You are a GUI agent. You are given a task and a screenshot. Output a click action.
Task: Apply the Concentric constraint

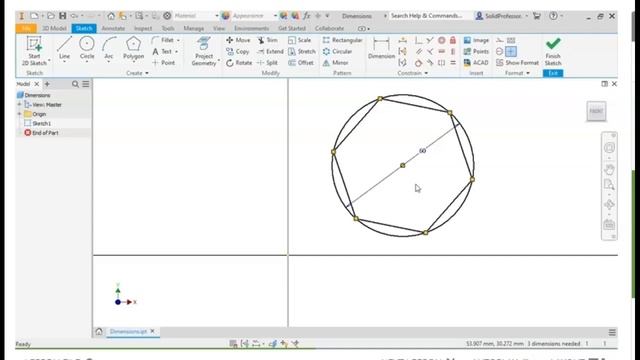(x=441, y=40)
